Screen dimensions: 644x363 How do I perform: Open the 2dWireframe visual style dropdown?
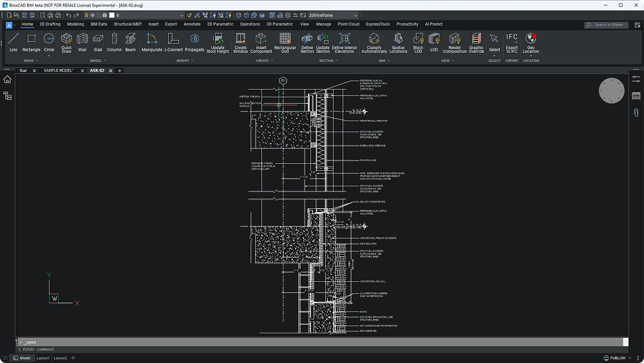pos(332,15)
